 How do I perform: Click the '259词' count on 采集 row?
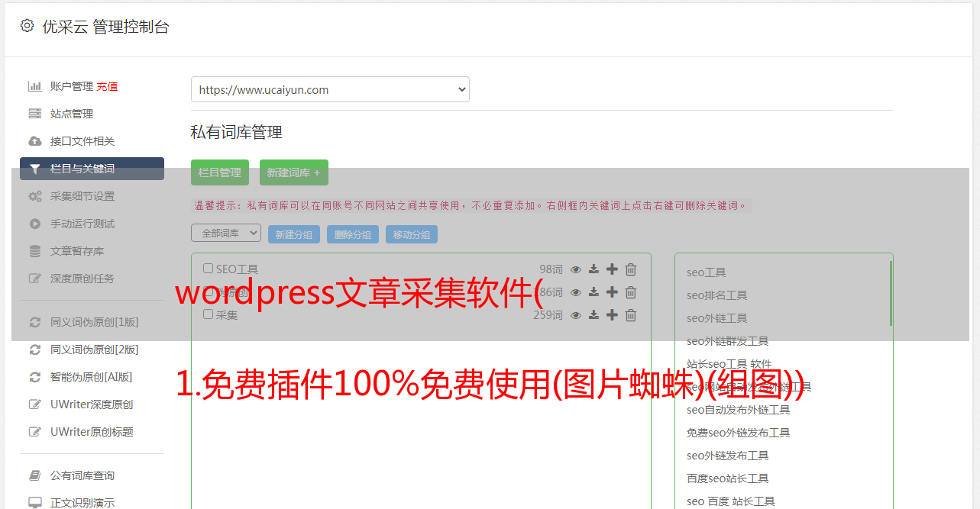548,315
